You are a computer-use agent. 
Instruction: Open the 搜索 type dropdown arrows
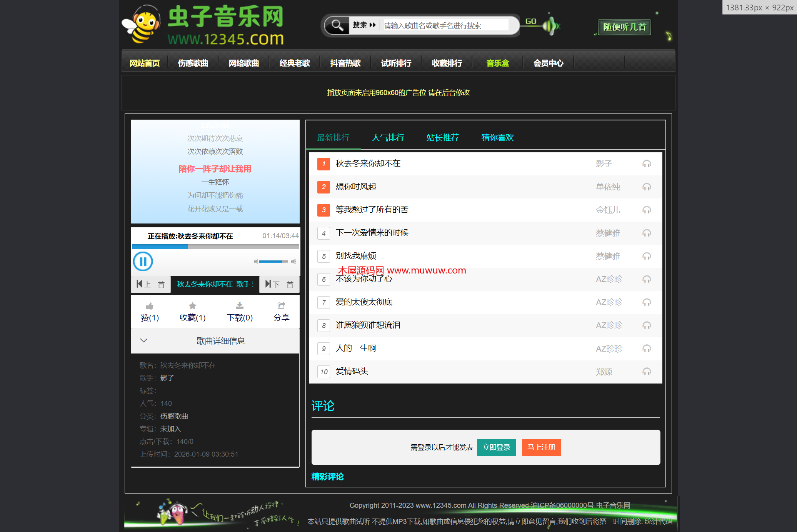pos(372,25)
